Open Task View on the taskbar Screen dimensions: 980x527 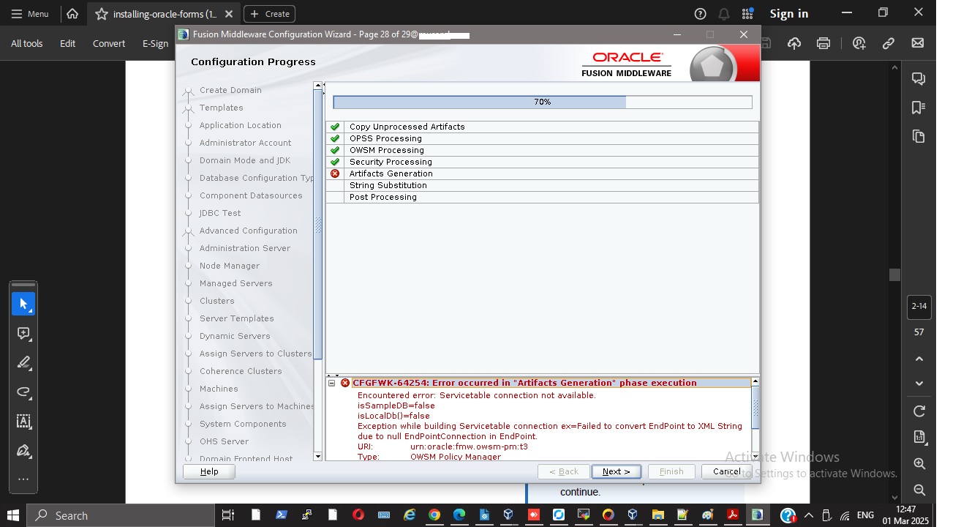coord(228,515)
